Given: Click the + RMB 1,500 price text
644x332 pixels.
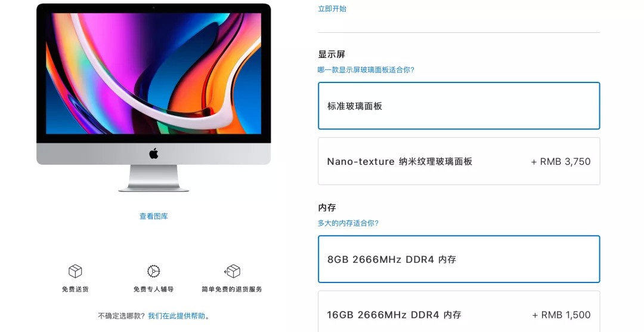Looking at the screenshot, I should (x=562, y=315).
